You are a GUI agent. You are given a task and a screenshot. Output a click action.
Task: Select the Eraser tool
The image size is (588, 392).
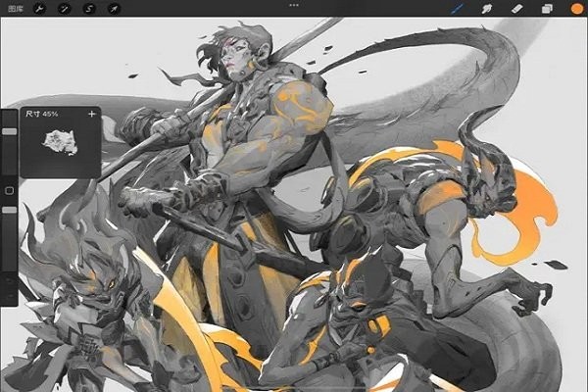(x=519, y=8)
